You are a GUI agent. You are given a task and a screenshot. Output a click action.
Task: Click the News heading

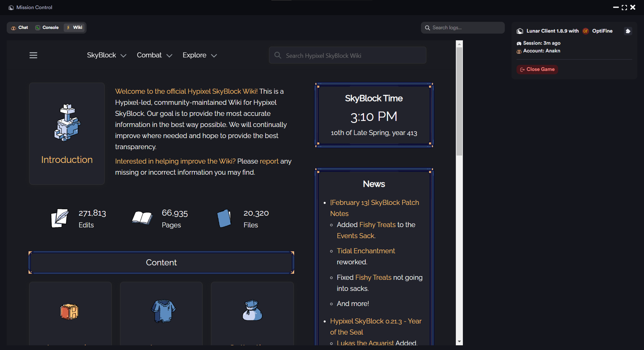click(374, 184)
